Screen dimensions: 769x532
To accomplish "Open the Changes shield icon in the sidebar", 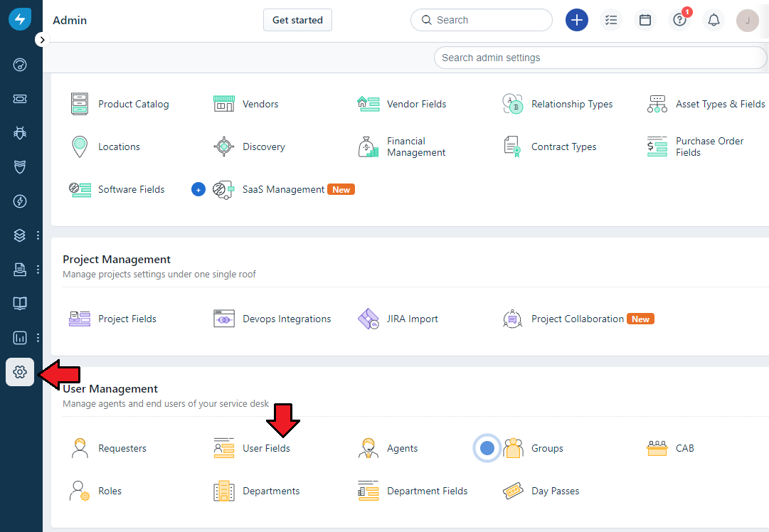I will pyautogui.click(x=20, y=167).
